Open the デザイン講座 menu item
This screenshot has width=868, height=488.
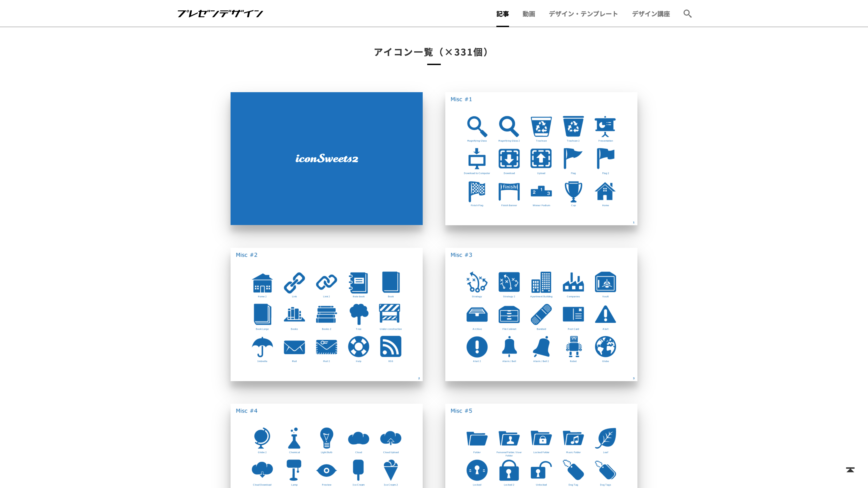click(x=651, y=14)
